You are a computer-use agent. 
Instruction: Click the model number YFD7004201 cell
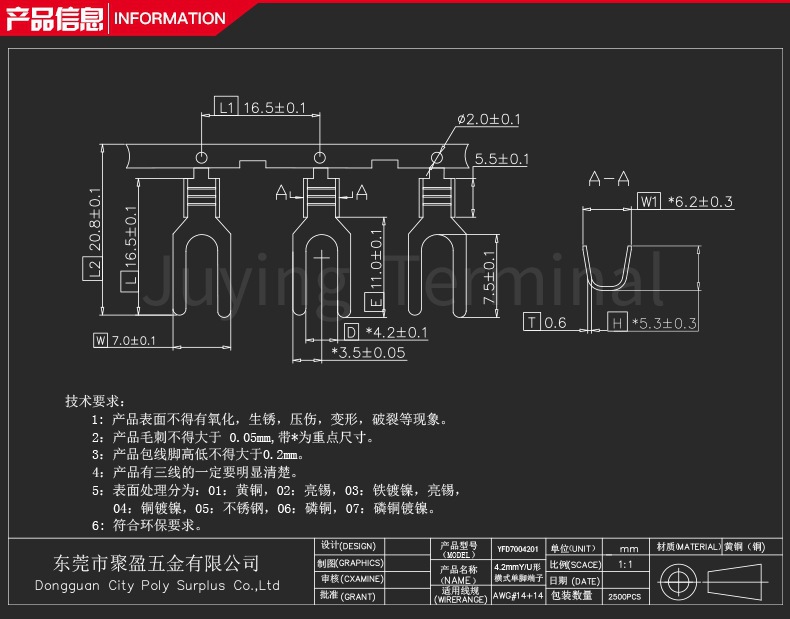[x=518, y=549]
